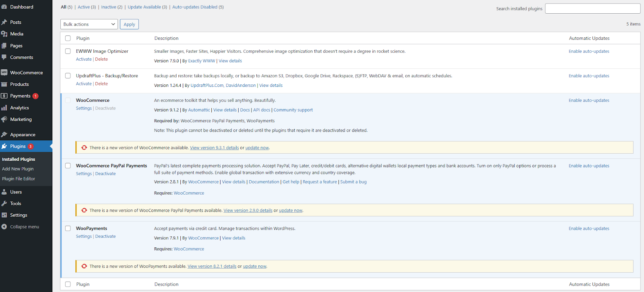Screen dimensions: 644x292
Task: Click Submit a bug link
Action: 353,182
